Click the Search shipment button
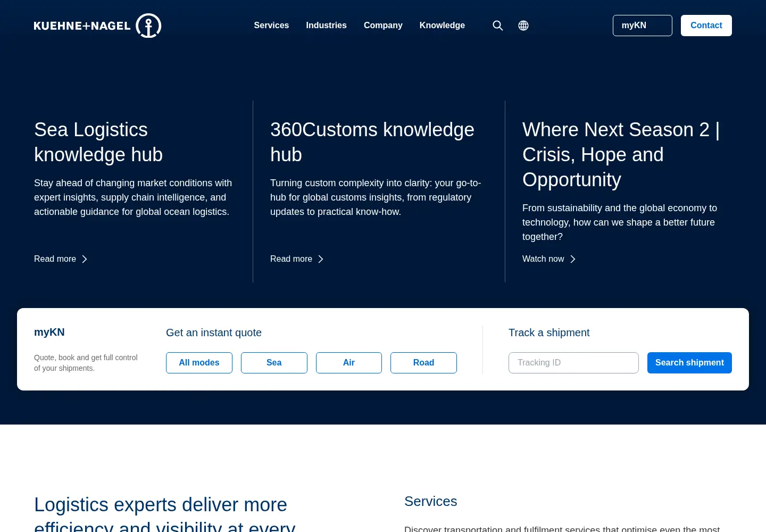 tap(689, 363)
